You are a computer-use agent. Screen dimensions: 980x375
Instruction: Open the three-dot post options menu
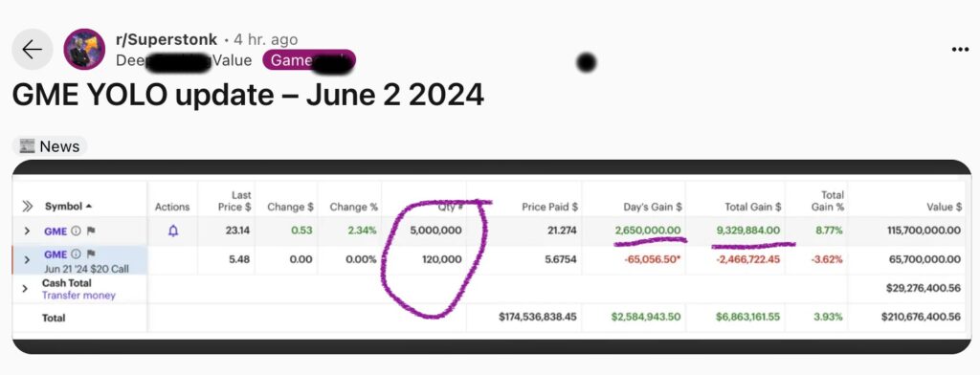[x=960, y=50]
